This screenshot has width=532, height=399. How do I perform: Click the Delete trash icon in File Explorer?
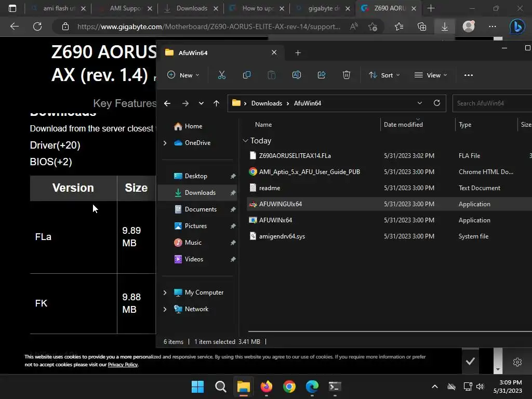tap(346, 75)
